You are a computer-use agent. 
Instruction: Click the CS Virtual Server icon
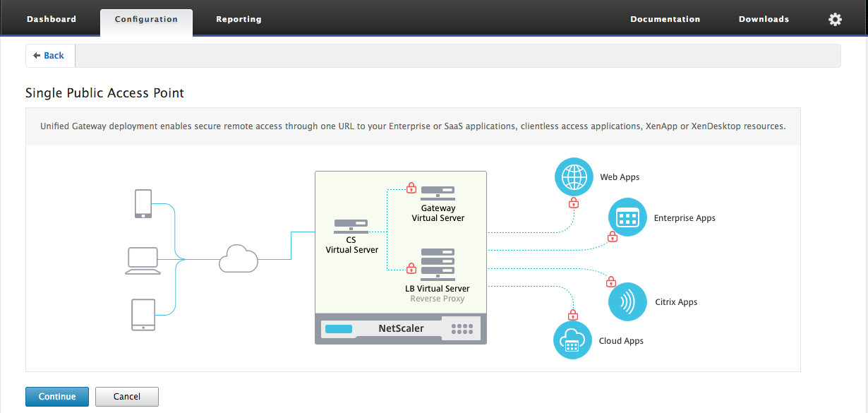351,226
